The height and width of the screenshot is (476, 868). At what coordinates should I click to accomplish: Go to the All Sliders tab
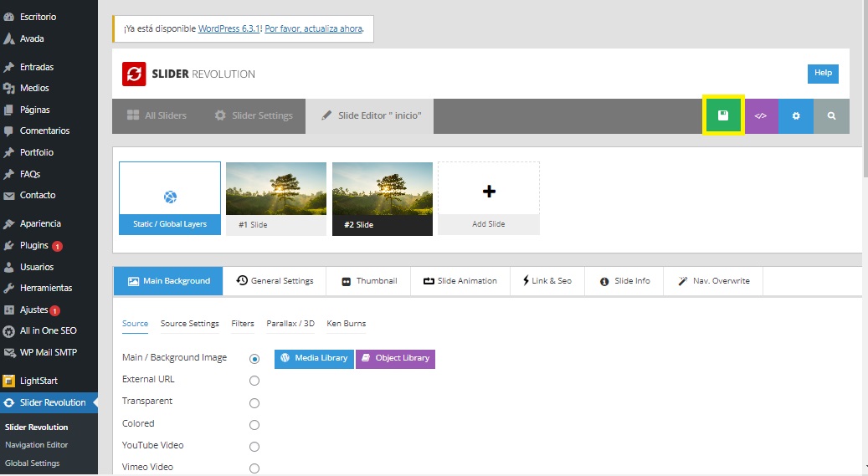click(x=157, y=115)
